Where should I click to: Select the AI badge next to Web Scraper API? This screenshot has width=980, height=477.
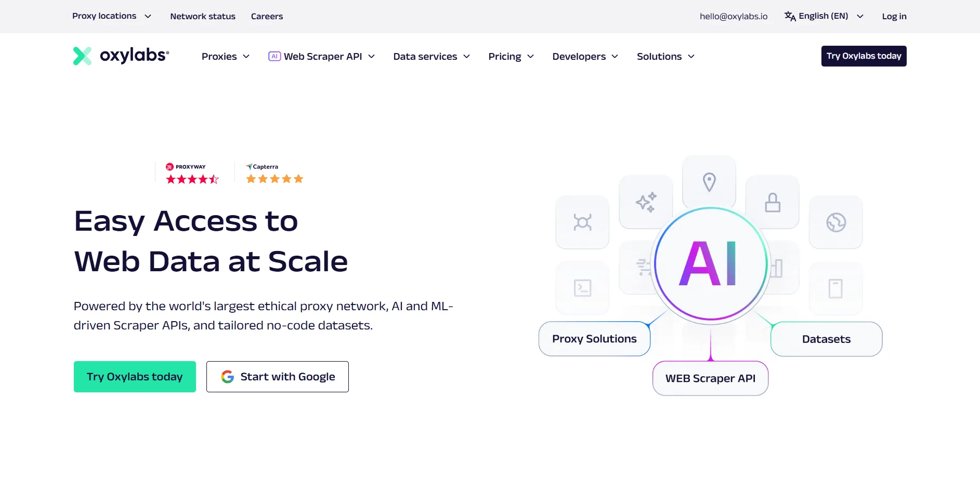(274, 56)
